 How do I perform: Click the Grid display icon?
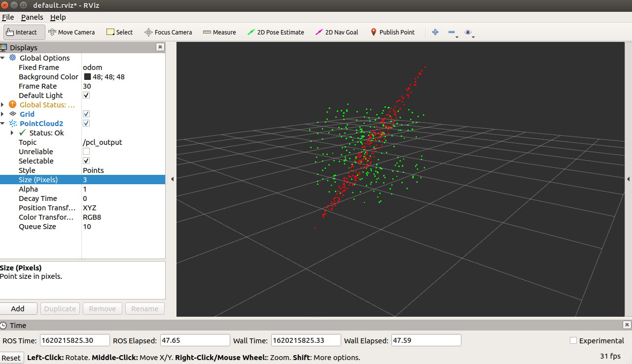[x=12, y=114]
